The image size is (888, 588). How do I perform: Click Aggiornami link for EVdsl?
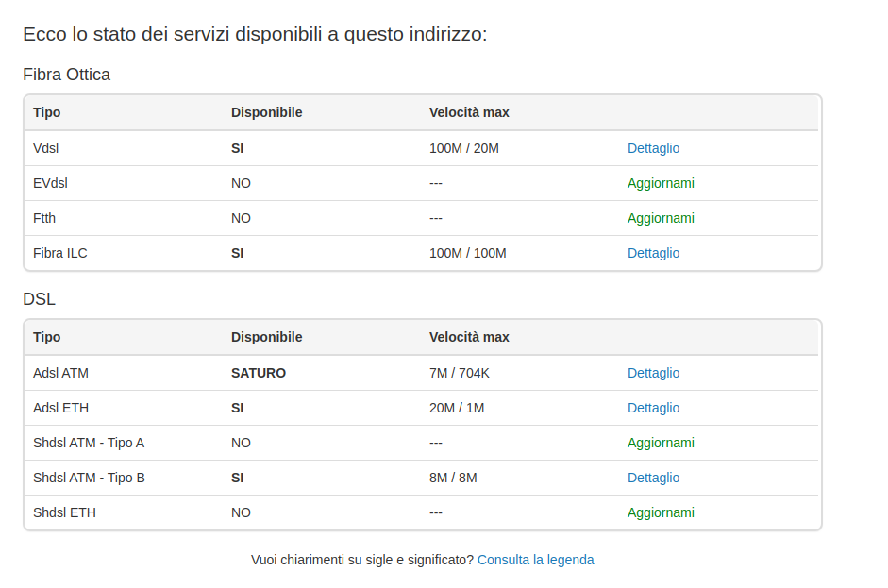(x=661, y=183)
